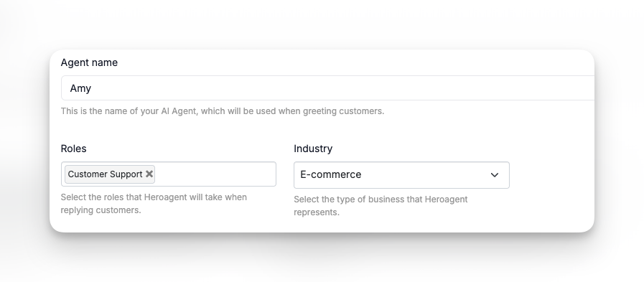Screen dimensions: 644x282
Task: Remove the Customer Support role tag
Action: click(x=149, y=174)
